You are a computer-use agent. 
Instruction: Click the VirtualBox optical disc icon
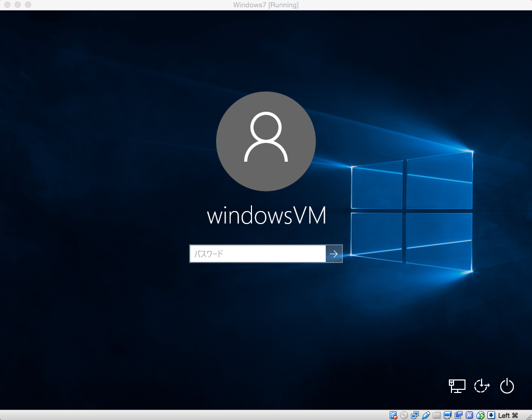click(x=404, y=415)
